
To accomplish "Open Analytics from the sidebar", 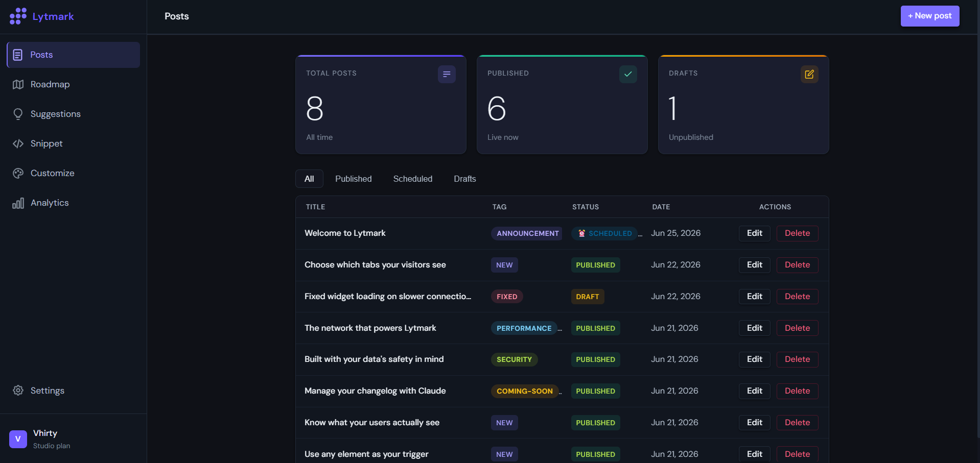I will [x=73, y=203].
